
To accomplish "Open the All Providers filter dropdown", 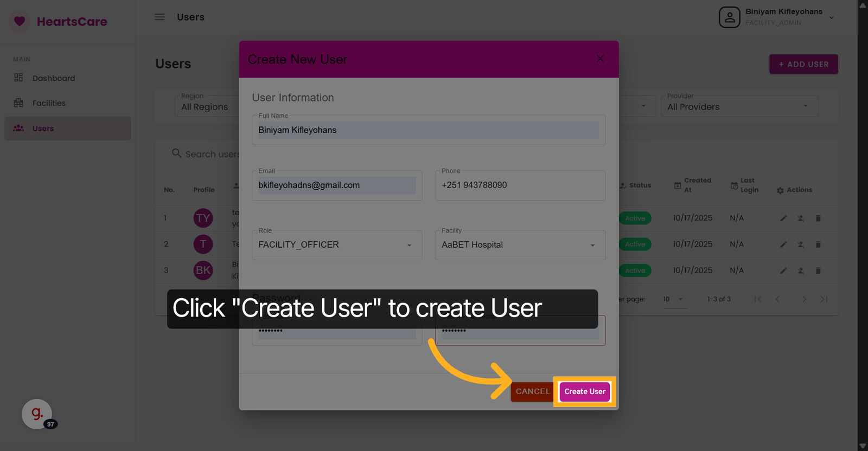I will [738, 107].
